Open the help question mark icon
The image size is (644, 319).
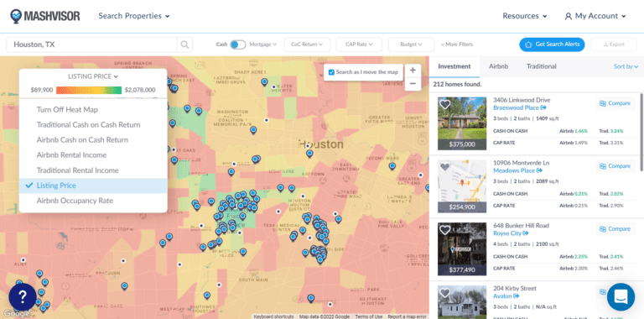tap(22, 296)
